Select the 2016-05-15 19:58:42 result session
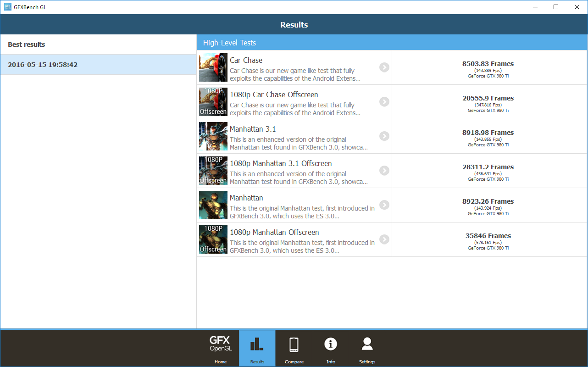Viewport: 588px width, 367px height. tap(98, 65)
